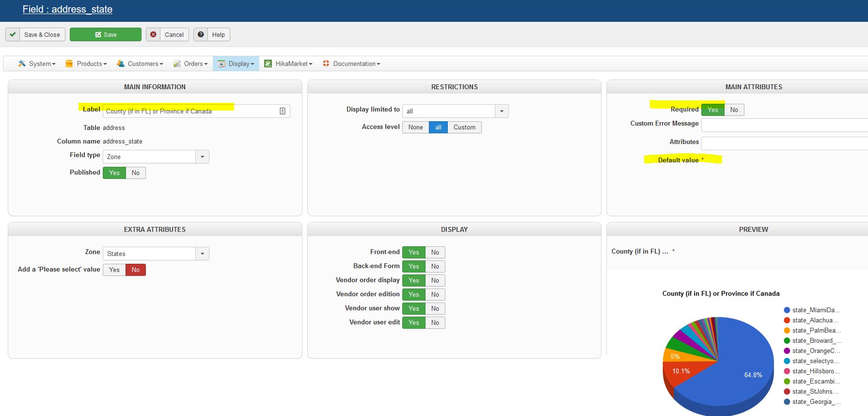Image resolution: width=868 pixels, height=416 pixels.
Task: Click the Custom Error Message input
Action: point(784,125)
